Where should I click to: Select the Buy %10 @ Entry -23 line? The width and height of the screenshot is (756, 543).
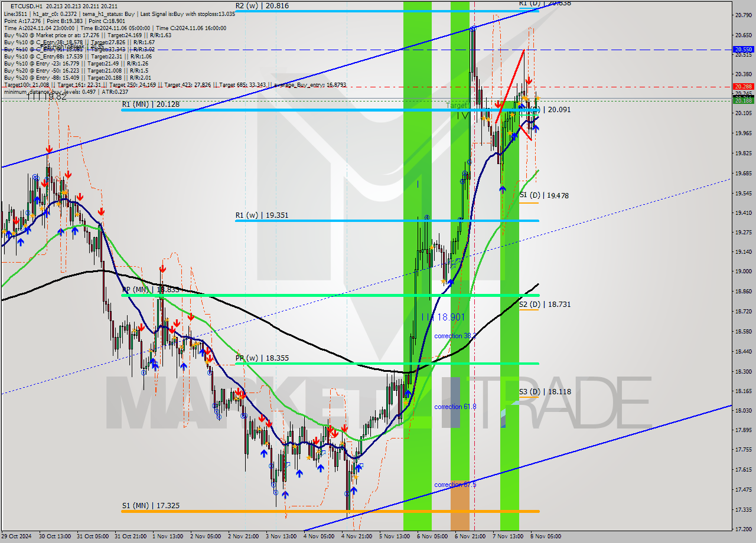[x=76, y=63]
